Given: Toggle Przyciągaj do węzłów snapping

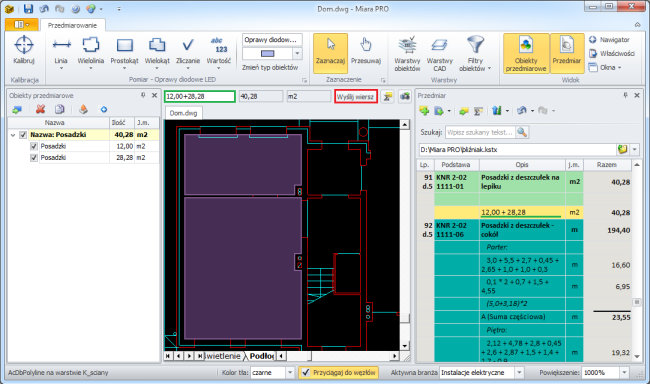Looking at the screenshot, I should click(338, 372).
